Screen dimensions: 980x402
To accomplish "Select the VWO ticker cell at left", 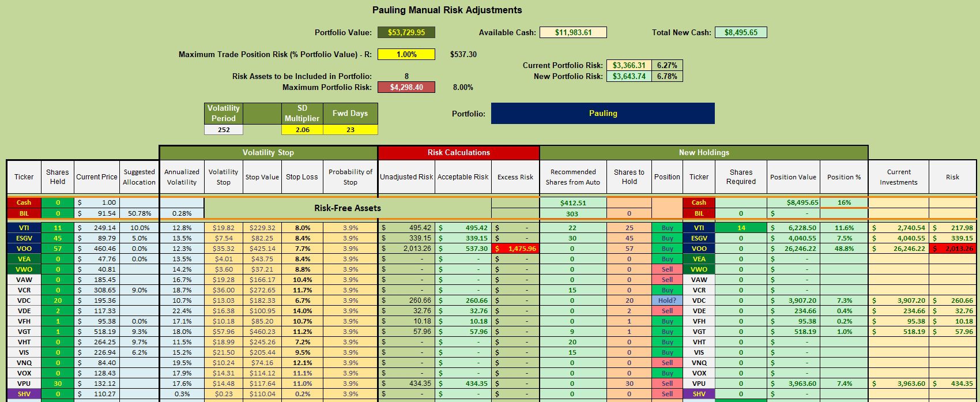I will point(24,269).
